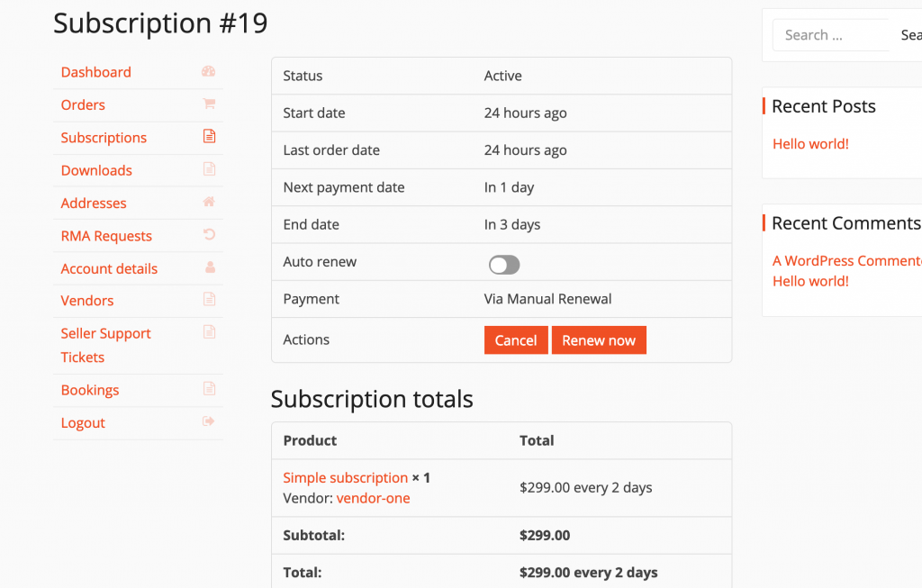Image resolution: width=922 pixels, height=588 pixels.
Task: Click the Subscriptions document icon
Action: click(x=209, y=136)
